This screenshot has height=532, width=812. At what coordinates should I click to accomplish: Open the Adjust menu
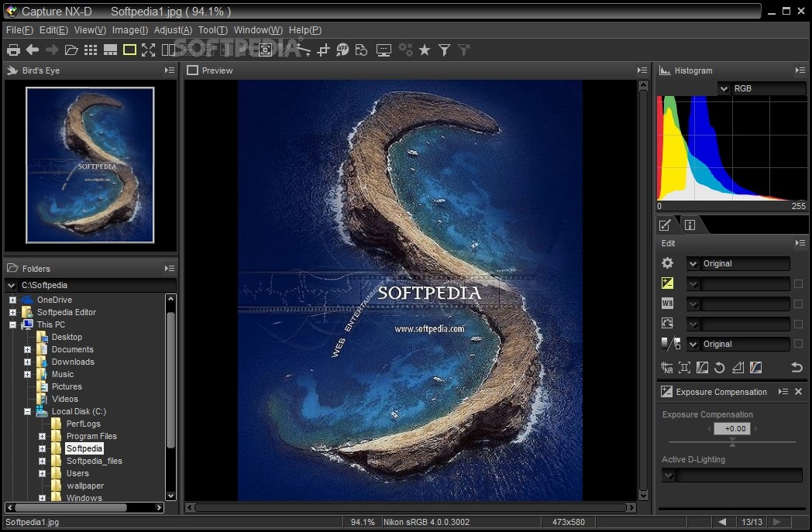(x=172, y=29)
